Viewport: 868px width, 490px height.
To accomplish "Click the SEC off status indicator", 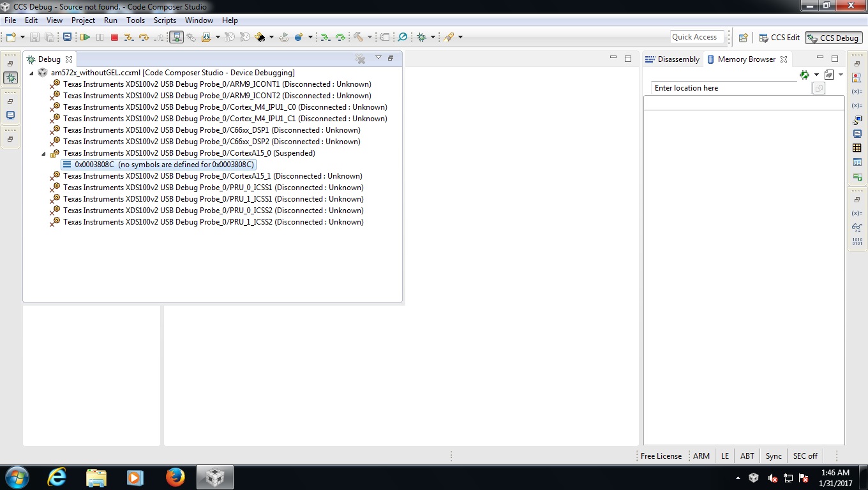I will point(805,456).
